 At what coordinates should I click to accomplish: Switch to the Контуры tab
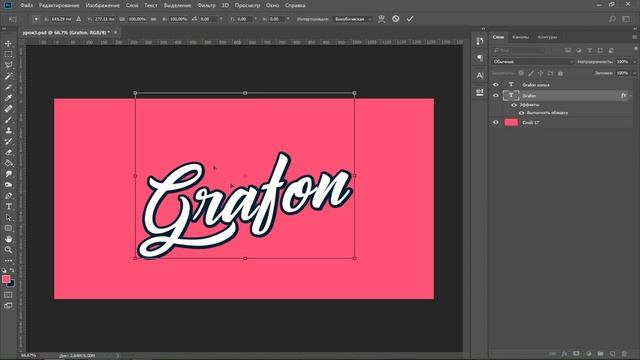click(x=547, y=37)
